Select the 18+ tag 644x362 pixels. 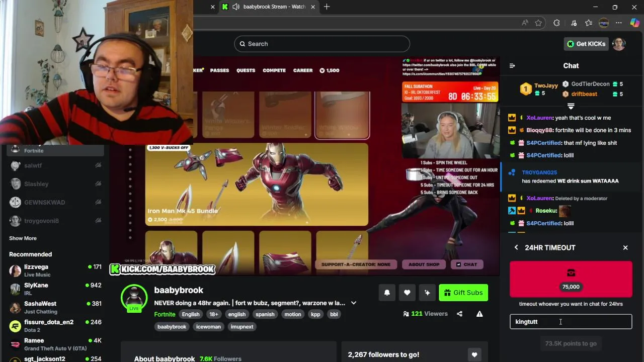tap(214, 314)
